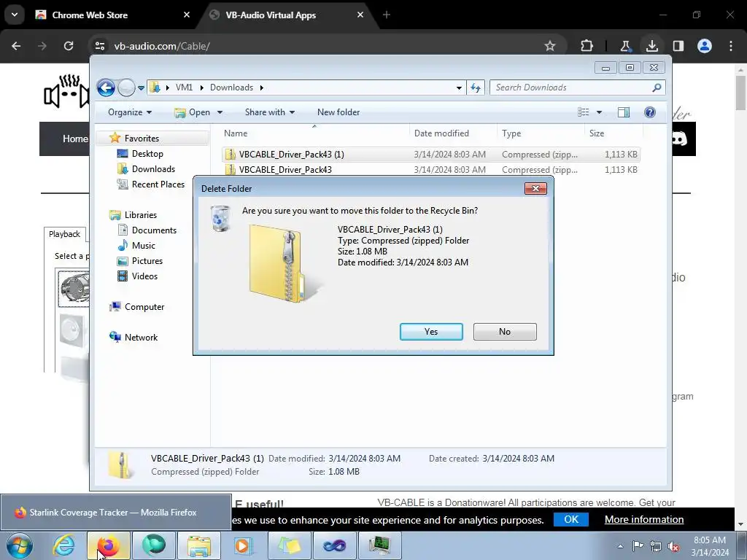Toggle Chrome side panel
The height and width of the screenshot is (560, 747).
click(x=678, y=46)
